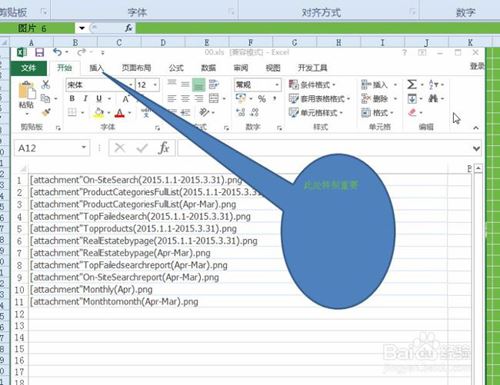Screen dimensions: 500x385
Task: Click the Merge cells icon
Action: click(214, 98)
